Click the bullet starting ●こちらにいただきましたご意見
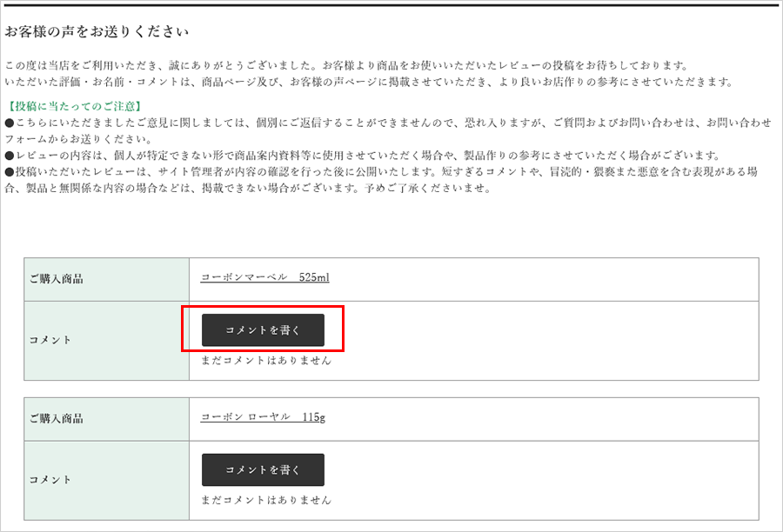Image resolution: width=783 pixels, height=532 pixels. click(388, 130)
